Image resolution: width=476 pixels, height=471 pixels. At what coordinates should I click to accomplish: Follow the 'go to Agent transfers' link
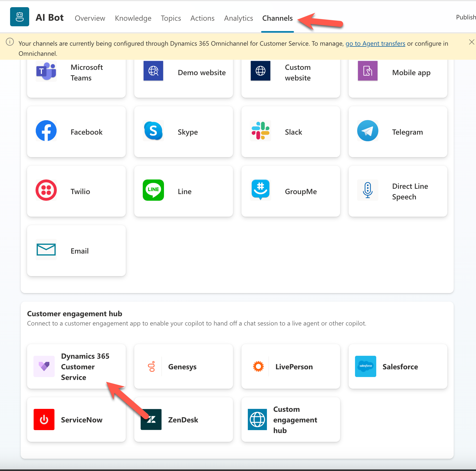[x=375, y=44]
